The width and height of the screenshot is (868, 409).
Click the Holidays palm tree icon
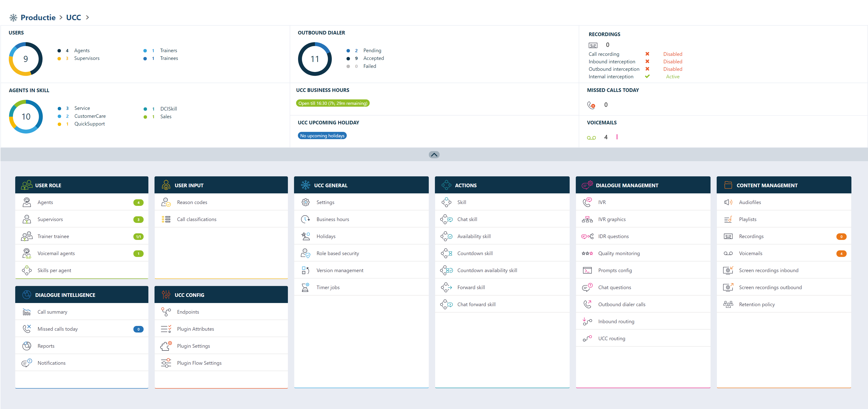[x=305, y=236]
